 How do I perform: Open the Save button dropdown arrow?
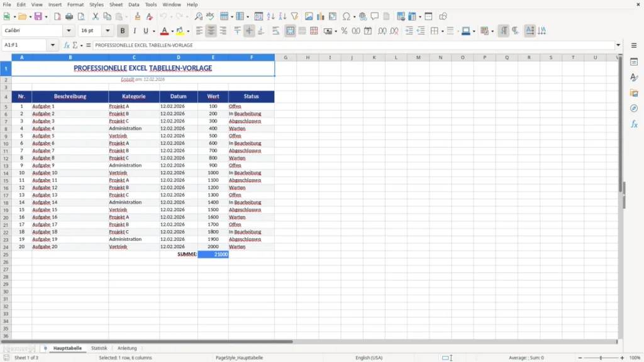[x=46, y=16]
